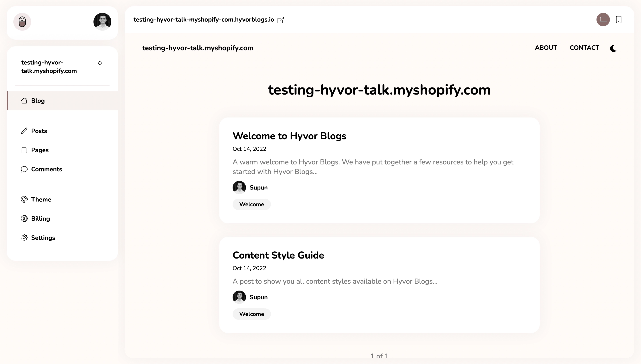This screenshot has height=364, width=641.
Task: Click author avatar on Content Style Guide post
Action: pyautogui.click(x=239, y=297)
